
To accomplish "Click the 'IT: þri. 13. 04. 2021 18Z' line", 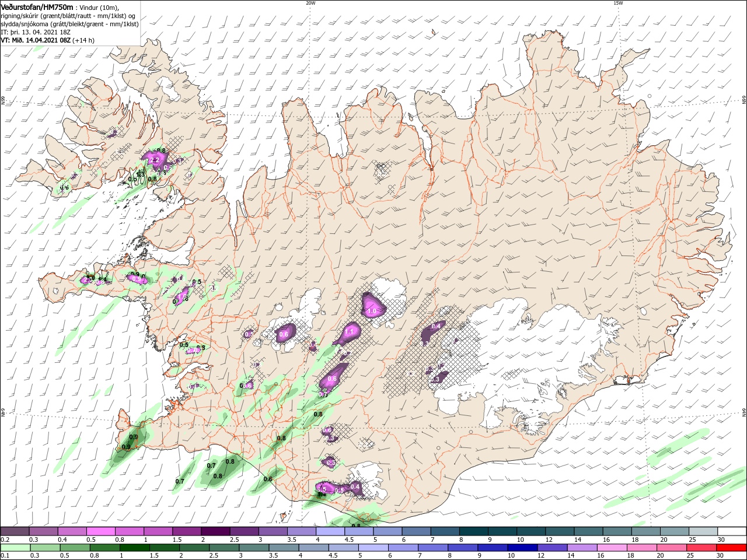I will [37, 32].
